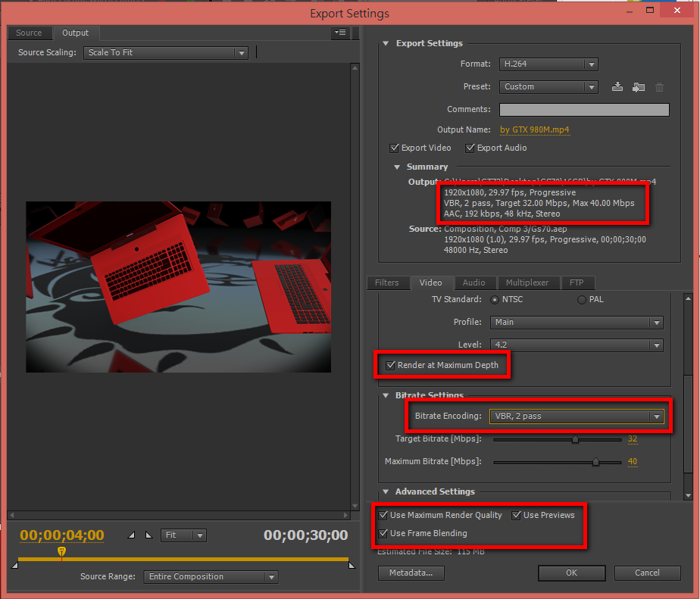
Task: Toggle Use Maximum Render Quality
Action: point(383,515)
